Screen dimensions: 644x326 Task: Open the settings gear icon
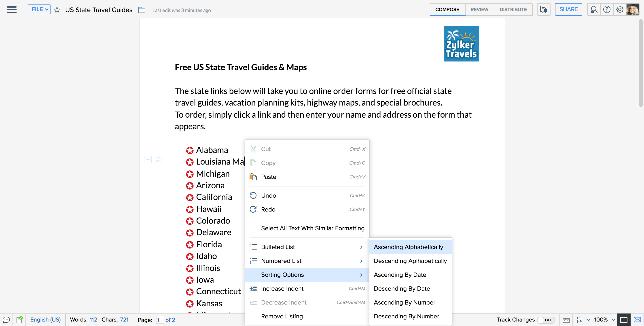[619, 10]
